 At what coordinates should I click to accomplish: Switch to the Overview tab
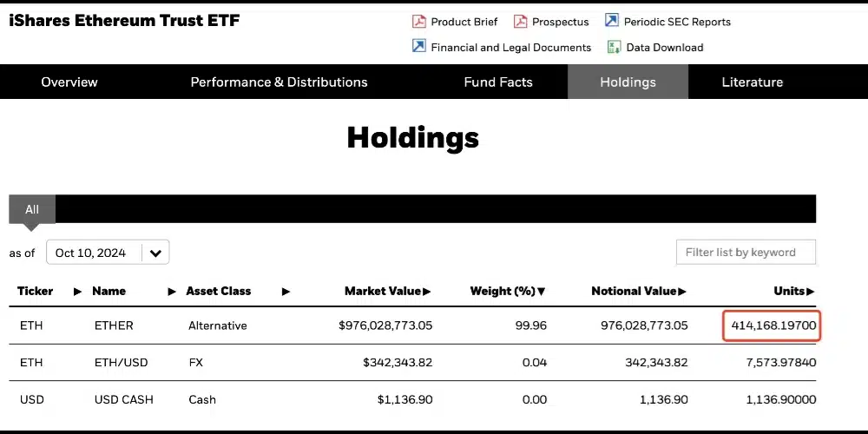point(69,82)
